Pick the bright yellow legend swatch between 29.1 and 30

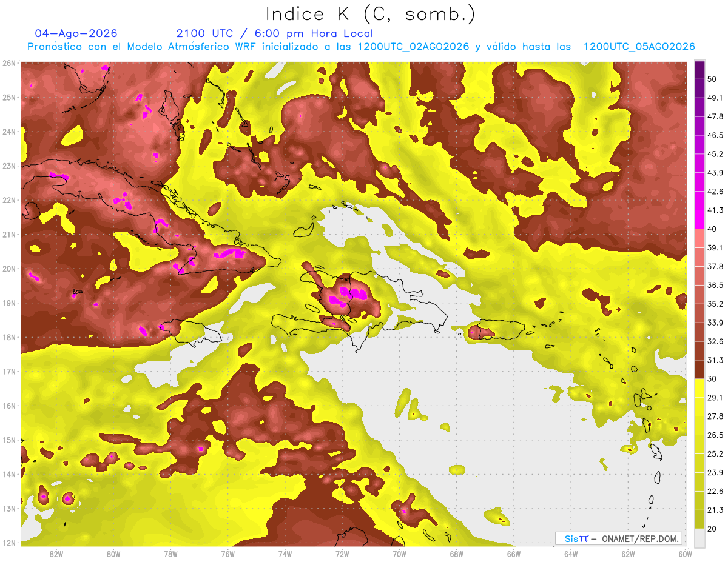[x=699, y=388]
